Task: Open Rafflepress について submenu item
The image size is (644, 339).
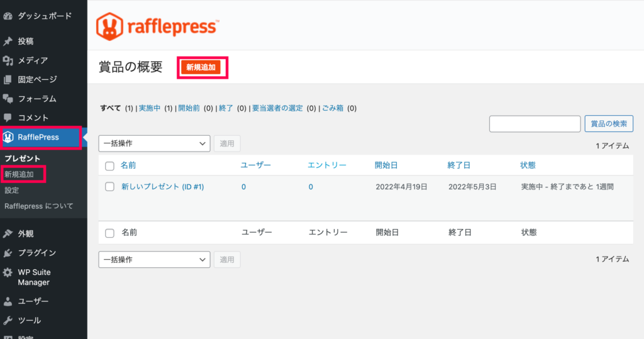Action: pyautogui.click(x=39, y=206)
